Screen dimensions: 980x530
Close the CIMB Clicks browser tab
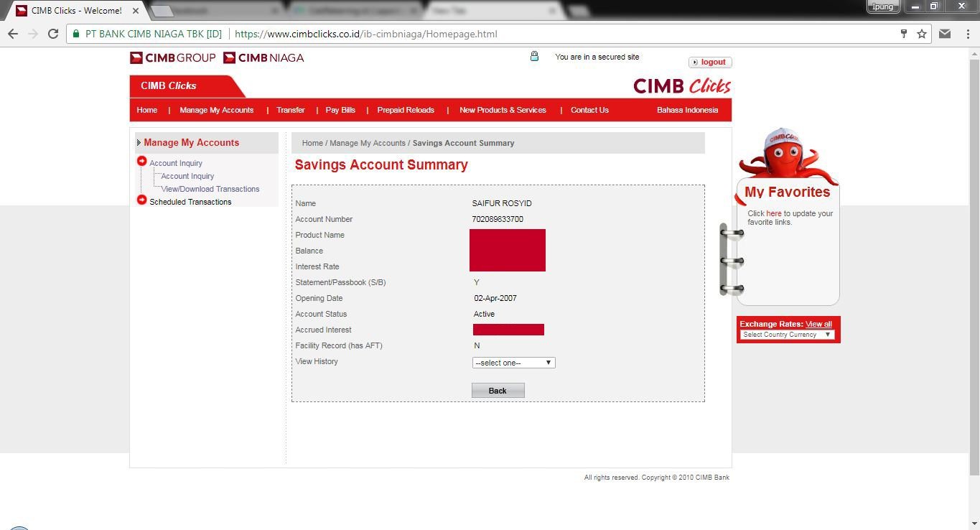(136, 11)
